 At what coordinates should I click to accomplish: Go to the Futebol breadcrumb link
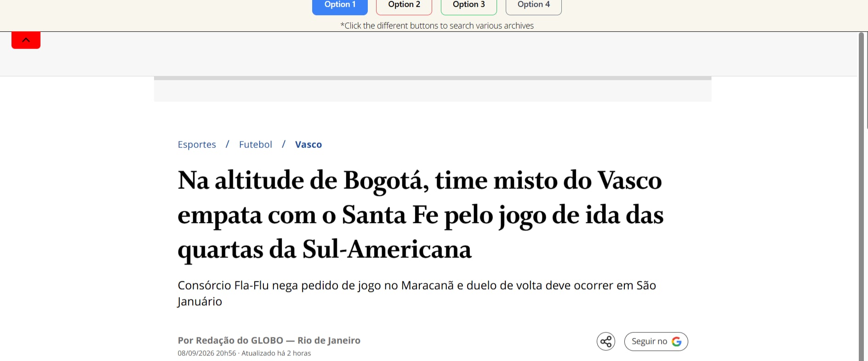click(x=256, y=144)
